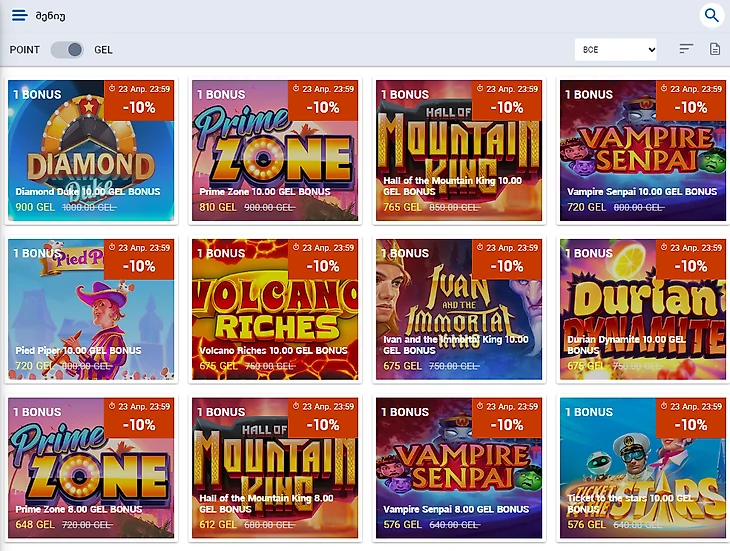Screen dimensions: 730x551
Task: Click the -10% badge on Ticket to the Stars
Action: [x=690, y=425]
